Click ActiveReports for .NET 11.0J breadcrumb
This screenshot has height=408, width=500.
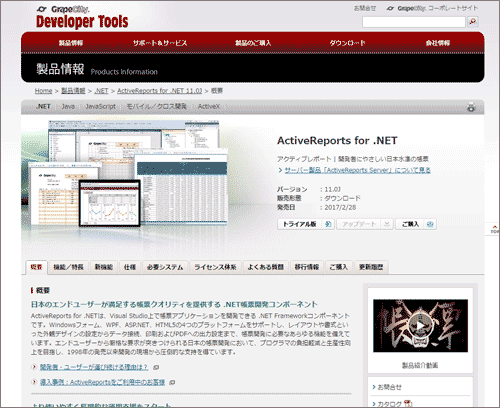tap(160, 91)
